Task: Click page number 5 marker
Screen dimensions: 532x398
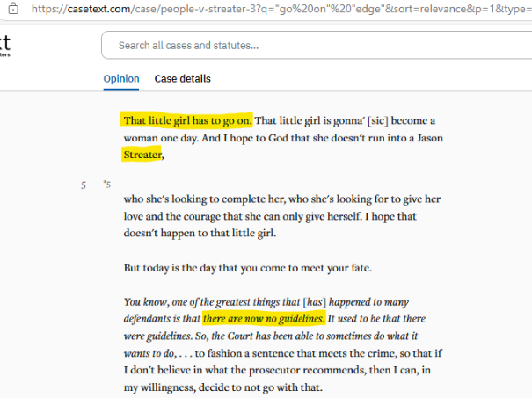Action: pos(84,185)
